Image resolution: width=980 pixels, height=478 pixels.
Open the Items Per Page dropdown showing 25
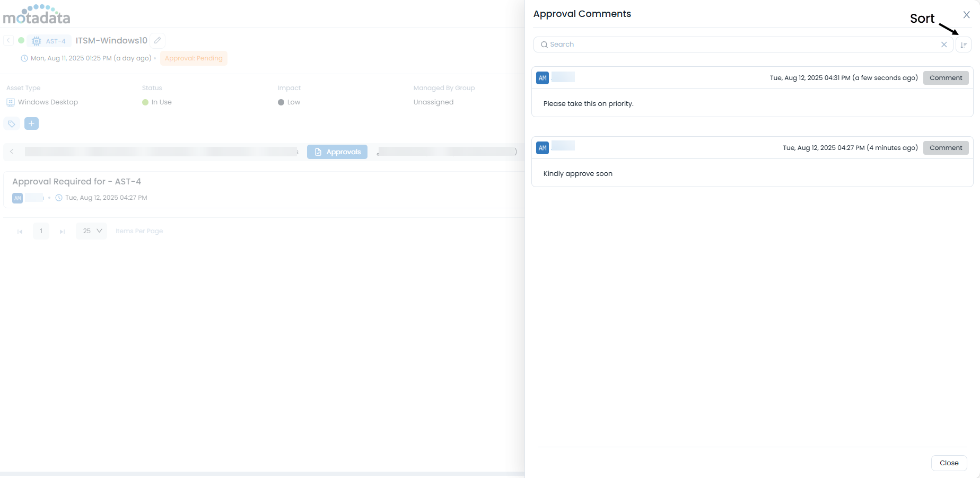coord(91,231)
